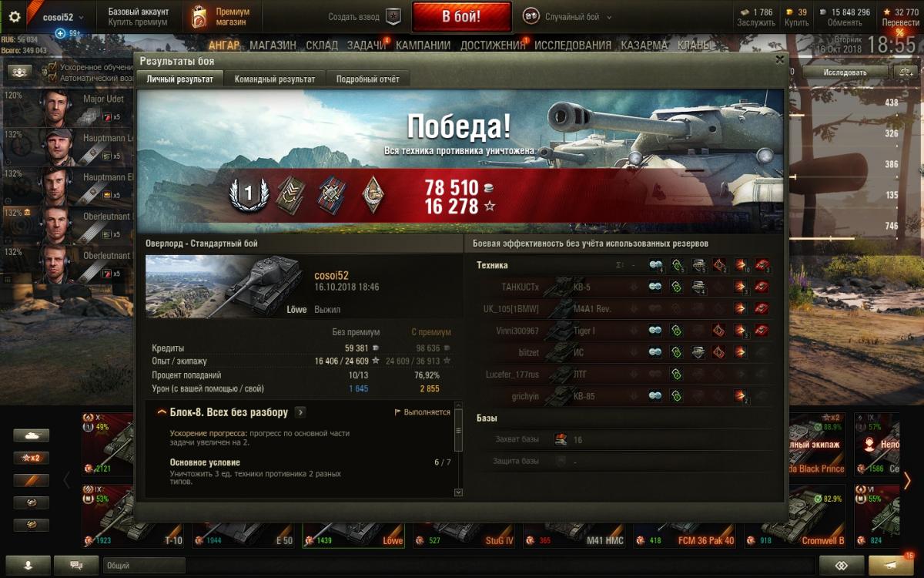
Task: Click the tank type filter icon
Action: tap(32, 435)
